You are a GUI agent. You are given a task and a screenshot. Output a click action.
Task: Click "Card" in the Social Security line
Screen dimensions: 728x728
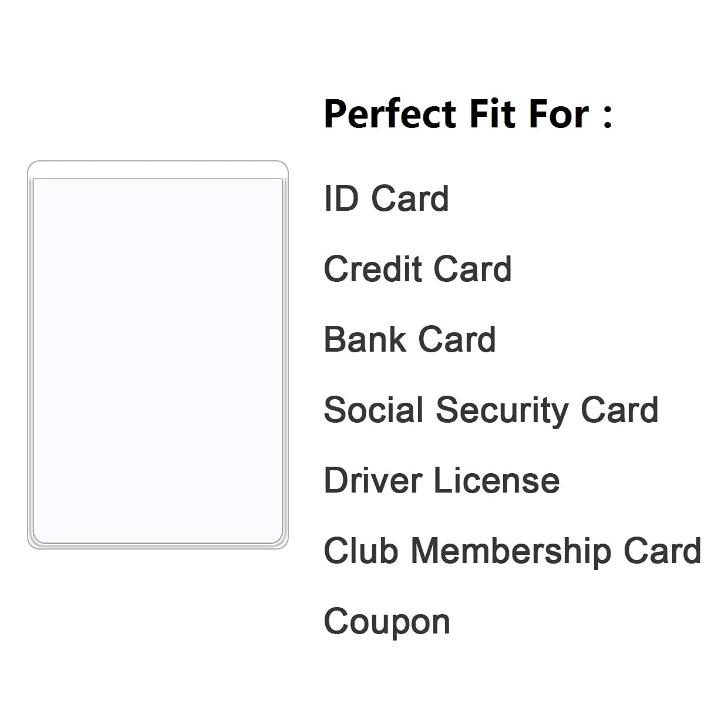coord(619,410)
